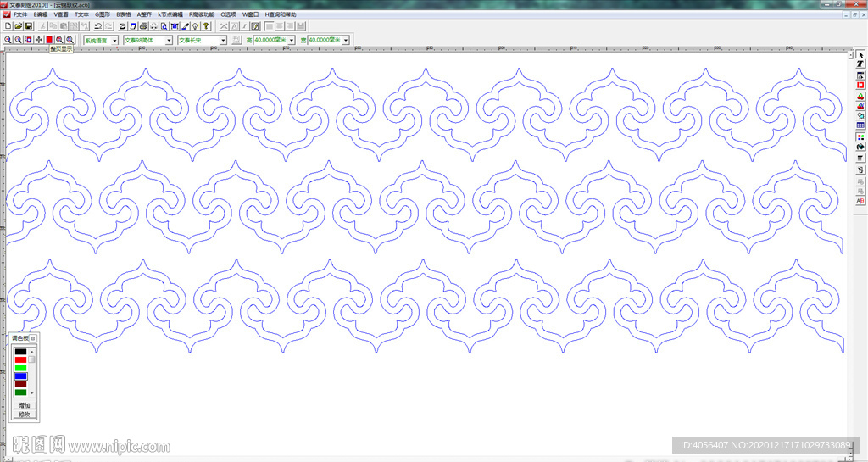Image resolution: width=868 pixels, height=462 pixels.
Task: Click the red full-page display button
Action: (x=49, y=40)
